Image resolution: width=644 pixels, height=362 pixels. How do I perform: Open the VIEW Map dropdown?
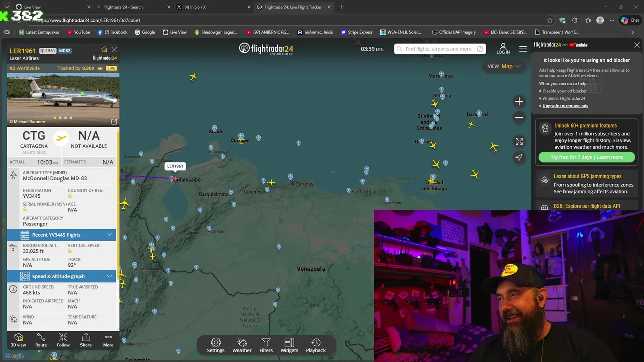tap(504, 66)
